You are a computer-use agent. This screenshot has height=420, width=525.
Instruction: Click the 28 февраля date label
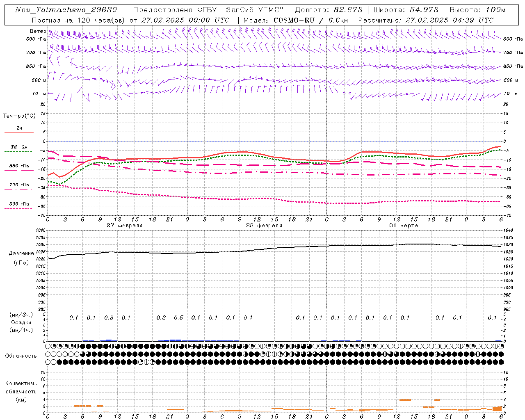click(264, 226)
